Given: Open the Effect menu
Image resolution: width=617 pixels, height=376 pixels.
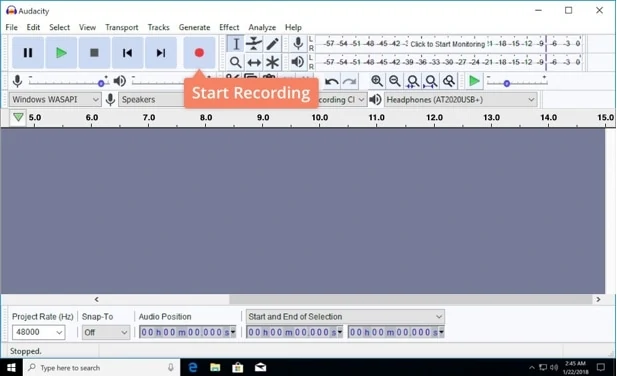Looking at the screenshot, I should pyautogui.click(x=229, y=27).
